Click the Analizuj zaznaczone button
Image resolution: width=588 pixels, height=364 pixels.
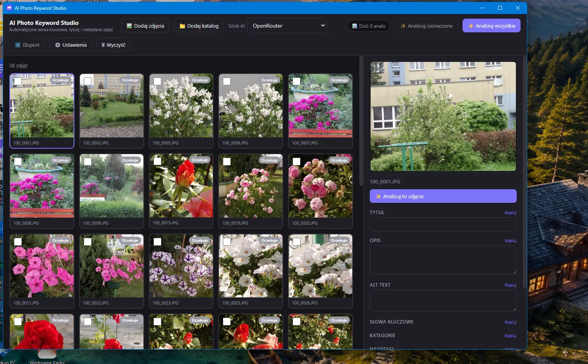(x=426, y=26)
